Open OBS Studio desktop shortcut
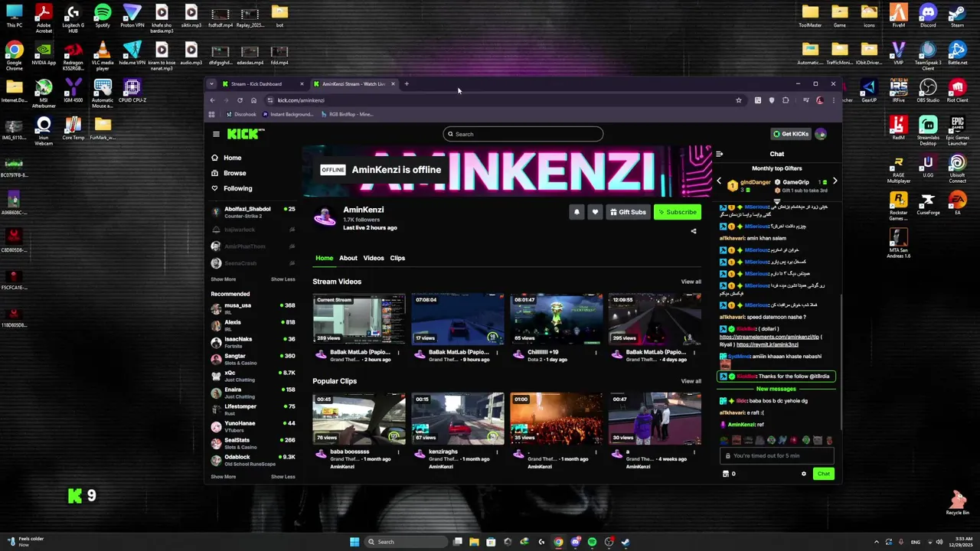The height and width of the screenshot is (551, 980). click(928, 91)
